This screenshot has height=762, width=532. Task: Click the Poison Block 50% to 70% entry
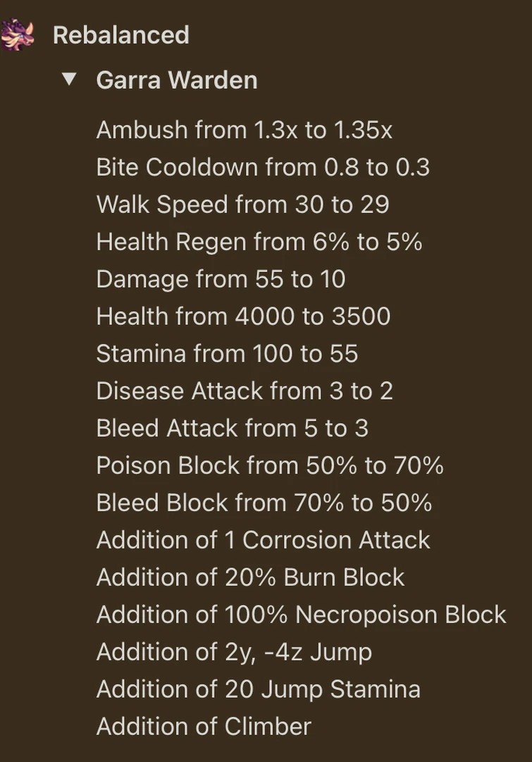point(269,466)
